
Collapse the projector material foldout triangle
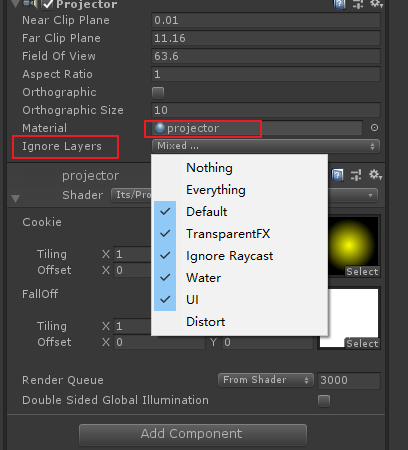pyautogui.click(x=15, y=199)
